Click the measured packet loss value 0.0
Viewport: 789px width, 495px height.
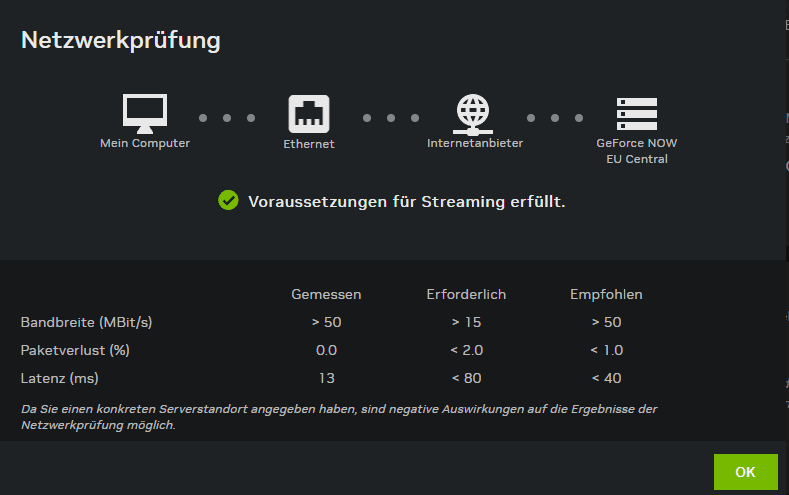(326, 350)
